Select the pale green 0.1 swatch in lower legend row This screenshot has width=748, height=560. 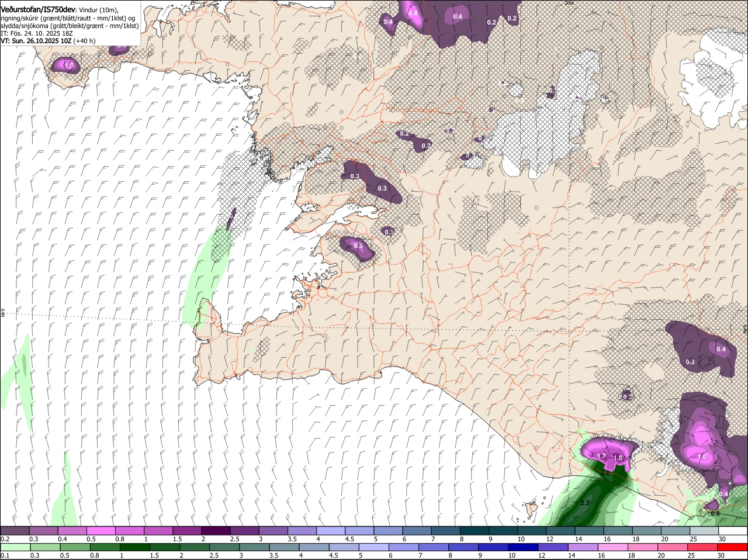point(15,547)
